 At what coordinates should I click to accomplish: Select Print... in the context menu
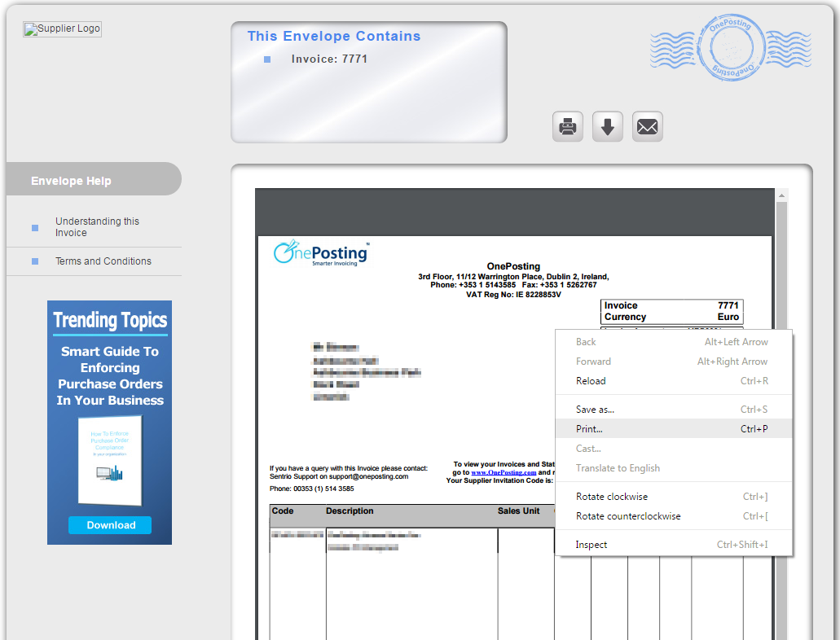click(x=674, y=428)
